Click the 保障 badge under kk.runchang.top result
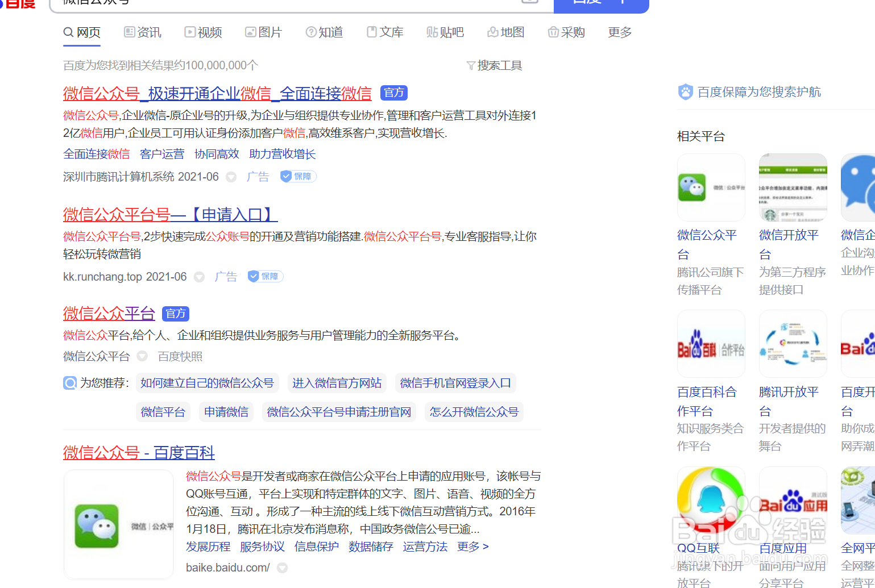This screenshot has height=588, width=875. point(264,276)
